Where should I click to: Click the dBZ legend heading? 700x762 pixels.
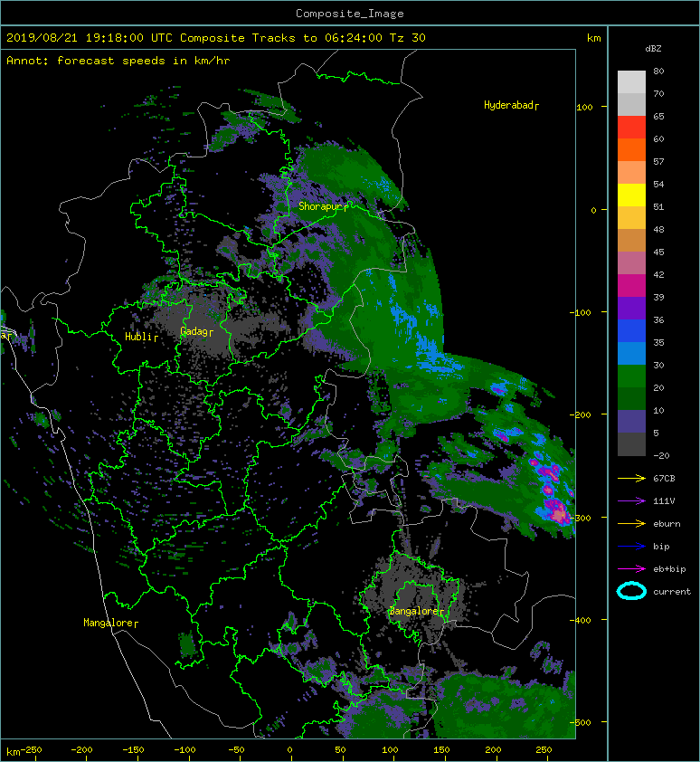point(653,49)
